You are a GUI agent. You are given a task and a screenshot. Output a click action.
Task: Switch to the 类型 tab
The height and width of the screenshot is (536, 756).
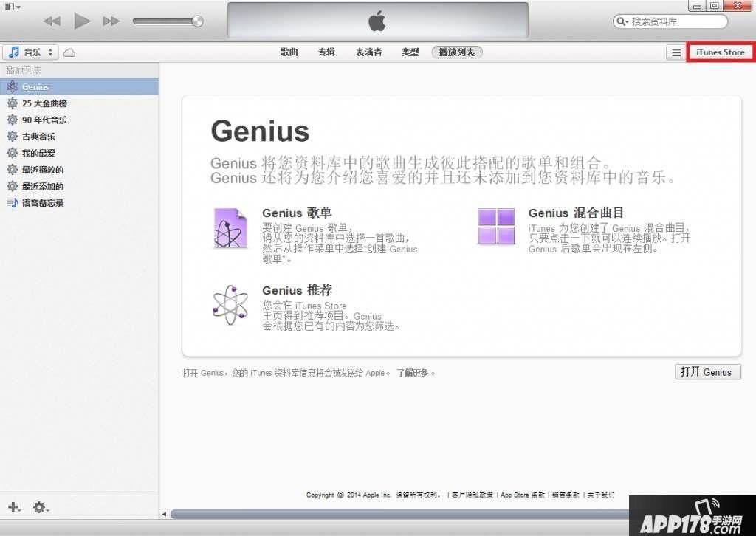pyautogui.click(x=410, y=52)
